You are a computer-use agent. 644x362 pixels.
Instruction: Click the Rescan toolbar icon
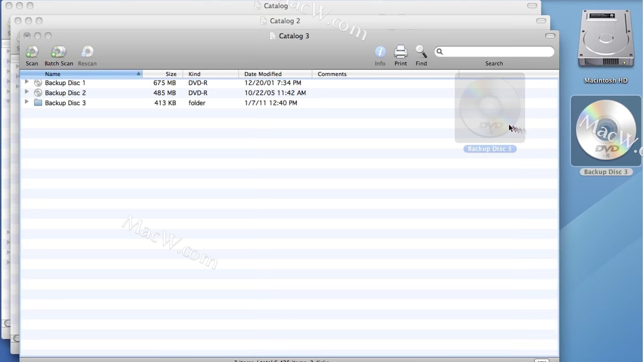coord(87,52)
